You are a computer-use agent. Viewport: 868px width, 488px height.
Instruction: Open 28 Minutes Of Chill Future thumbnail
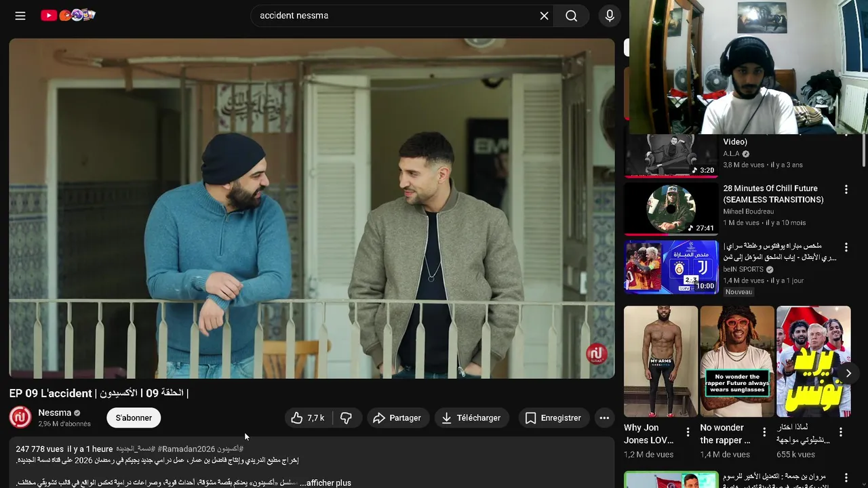tap(671, 209)
